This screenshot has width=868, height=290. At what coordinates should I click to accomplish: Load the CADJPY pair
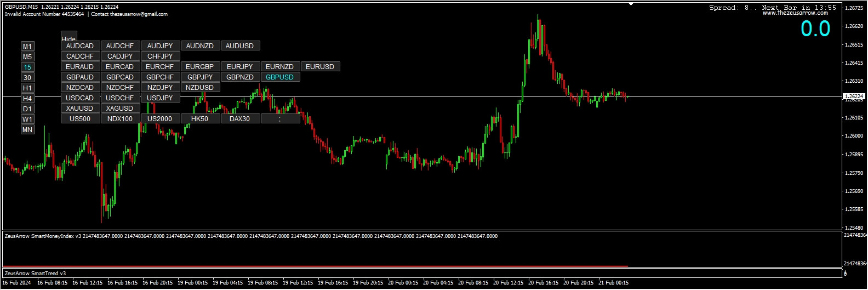120,56
